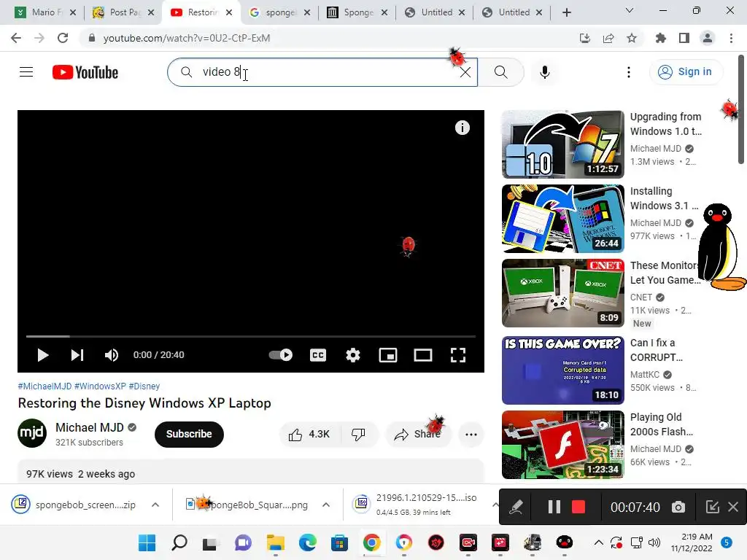This screenshot has width=747, height=560.
Task: Share this page from address bar
Action: coord(608,38)
